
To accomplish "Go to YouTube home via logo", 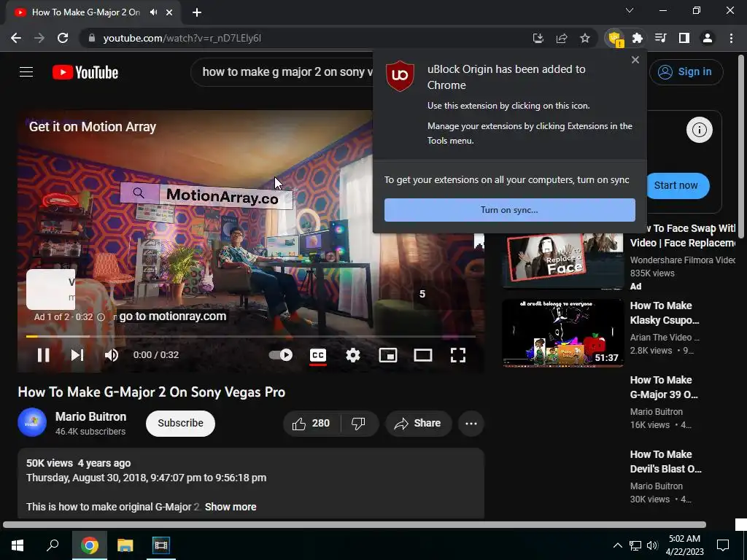I will [85, 72].
